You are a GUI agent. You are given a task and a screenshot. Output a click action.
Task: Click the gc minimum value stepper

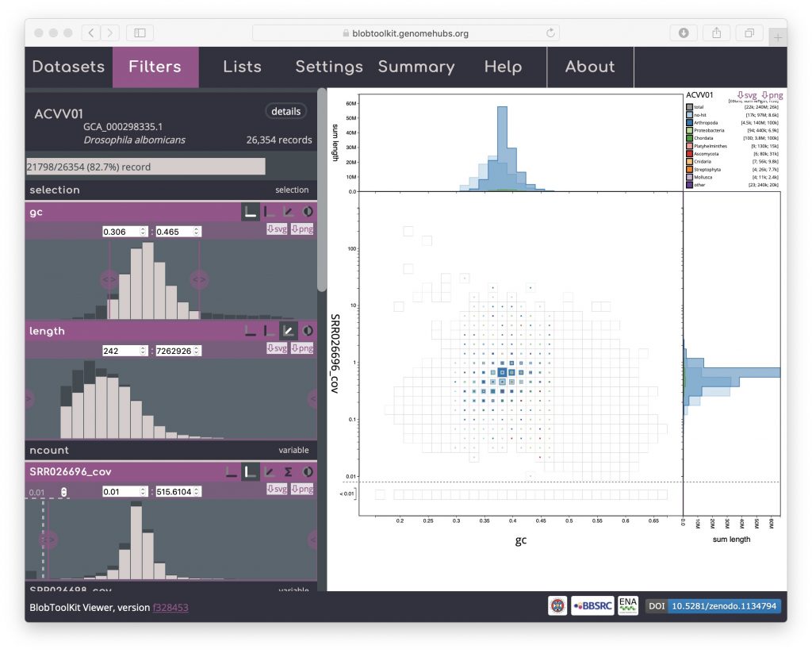tap(143, 232)
